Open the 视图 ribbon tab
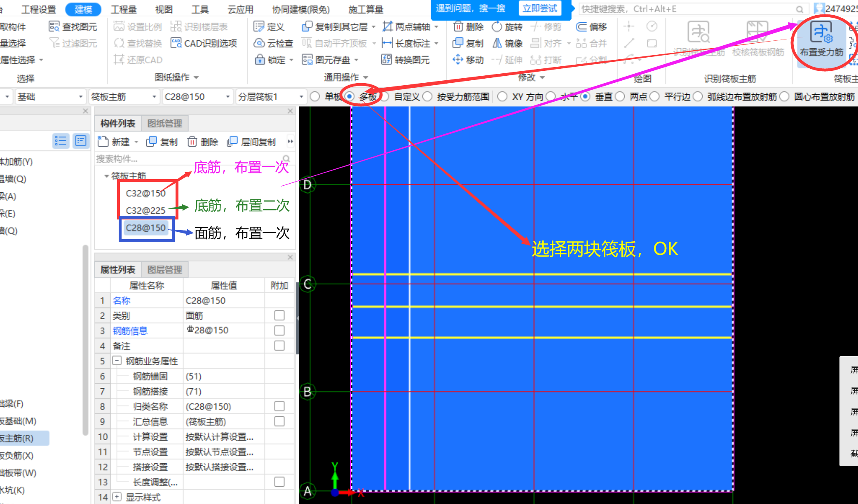This screenshot has height=504, width=858. pos(164,9)
